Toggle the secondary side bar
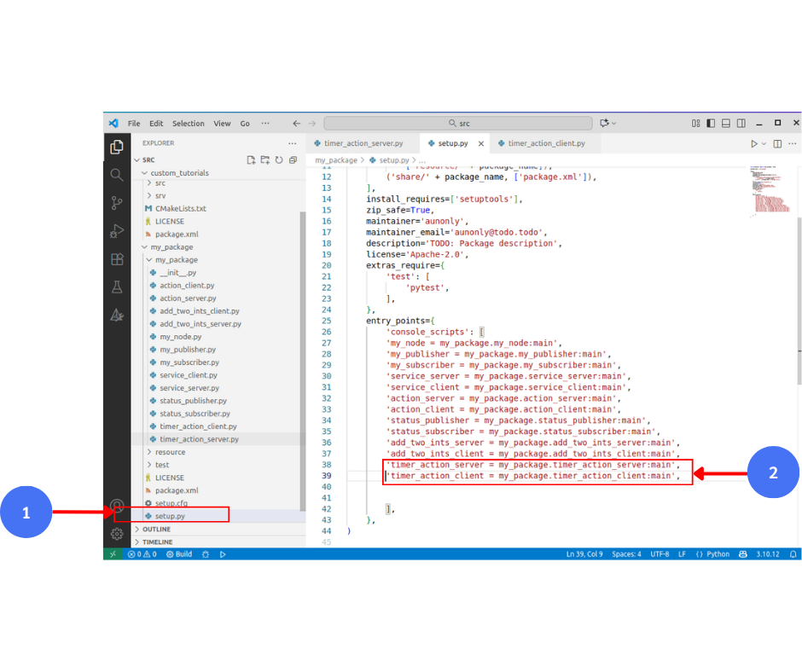This screenshot has width=802, height=672. (x=740, y=123)
